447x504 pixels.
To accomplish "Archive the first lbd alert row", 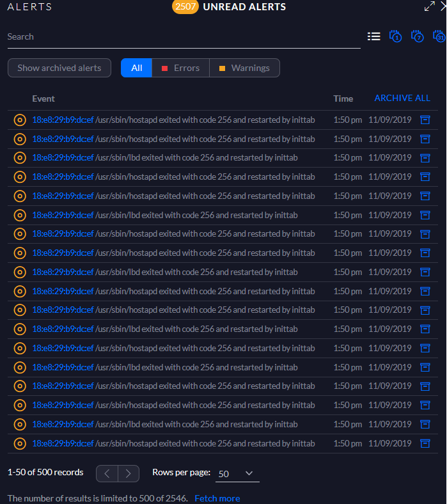I will [x=425, y=158].
